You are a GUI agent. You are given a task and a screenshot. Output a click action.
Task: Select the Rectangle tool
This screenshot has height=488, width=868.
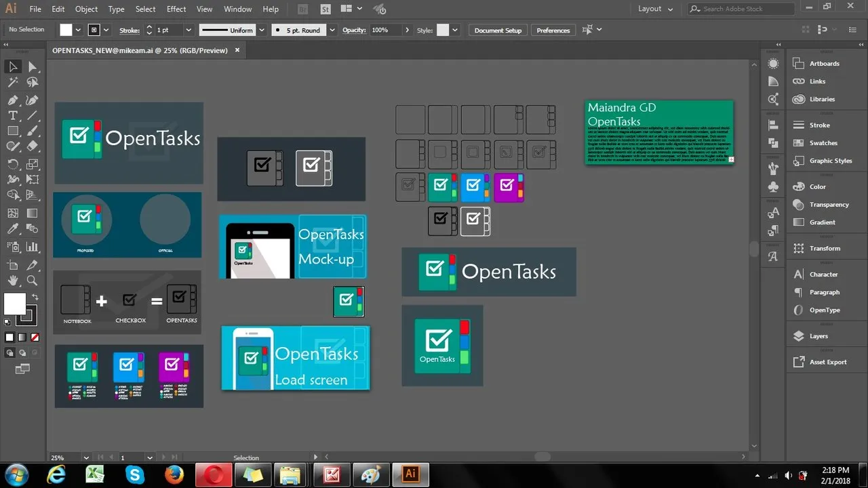pos(12,131)
